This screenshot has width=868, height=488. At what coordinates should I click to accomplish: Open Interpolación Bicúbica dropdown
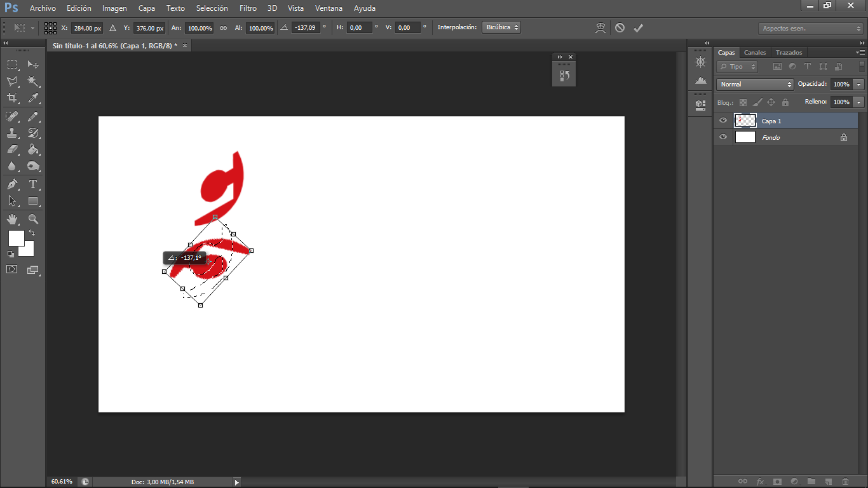pyautogui.click(x=501, y=27)
